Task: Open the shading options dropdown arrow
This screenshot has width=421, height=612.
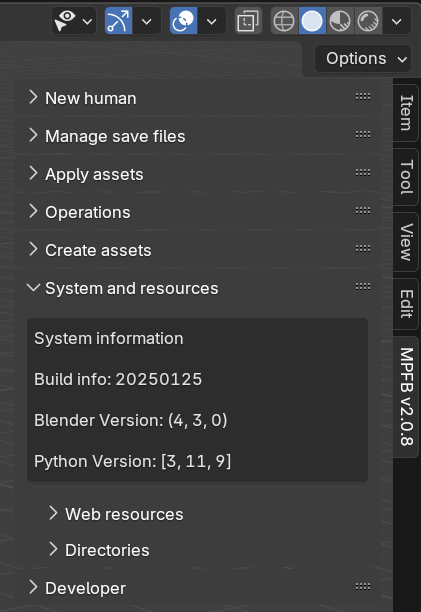Action: (396, 21)
